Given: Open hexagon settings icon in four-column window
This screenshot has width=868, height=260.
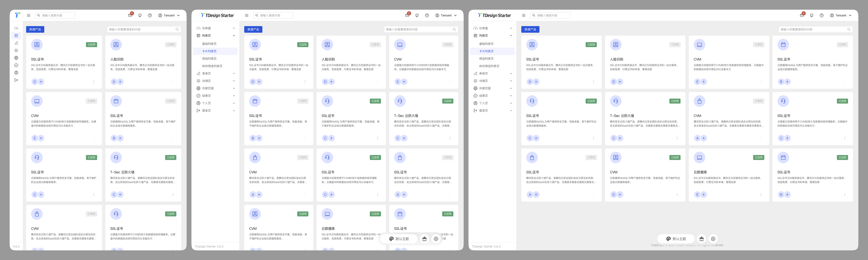Looking at the screenshot, I should point(713,239).
